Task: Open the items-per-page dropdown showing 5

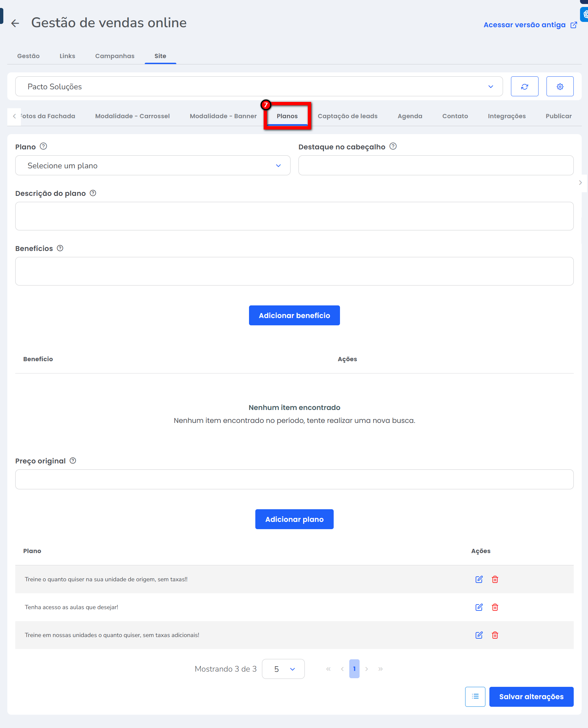Action: point(283,669)
